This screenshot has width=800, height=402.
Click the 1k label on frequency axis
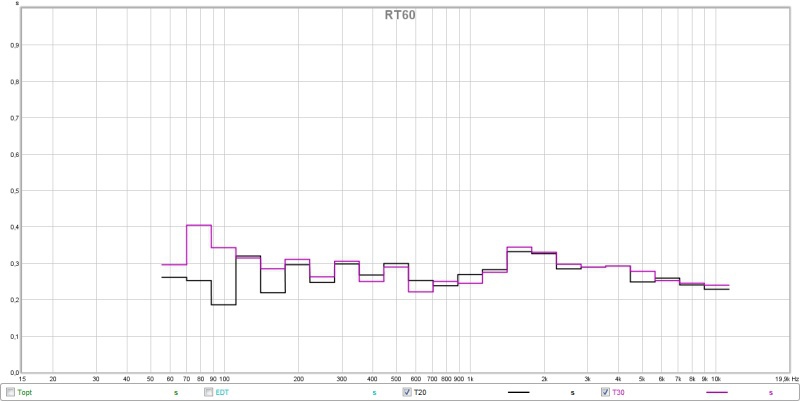click(470, 380)
